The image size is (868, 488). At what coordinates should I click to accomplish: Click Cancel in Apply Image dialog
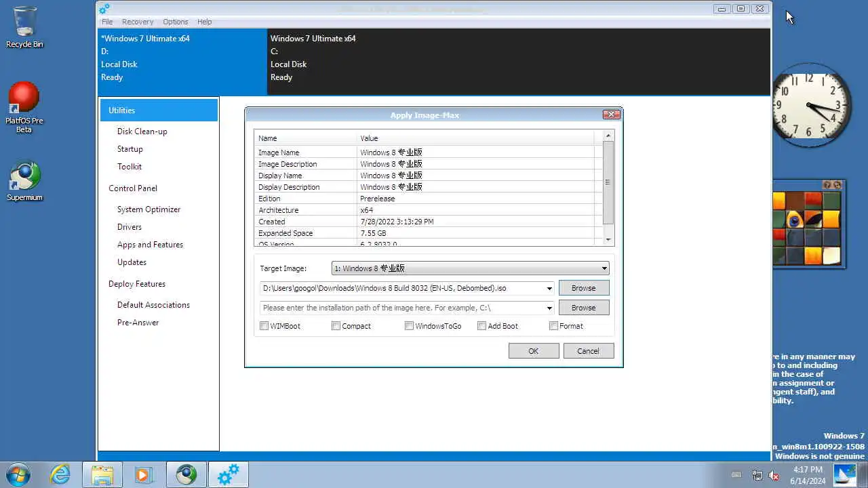tap(588, 351)
